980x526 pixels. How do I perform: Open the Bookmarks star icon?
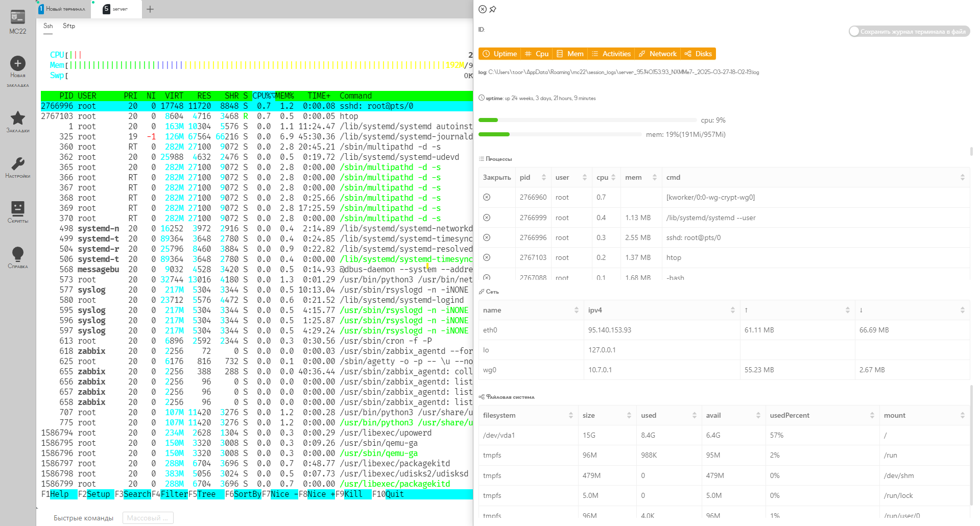click(18, 118)
